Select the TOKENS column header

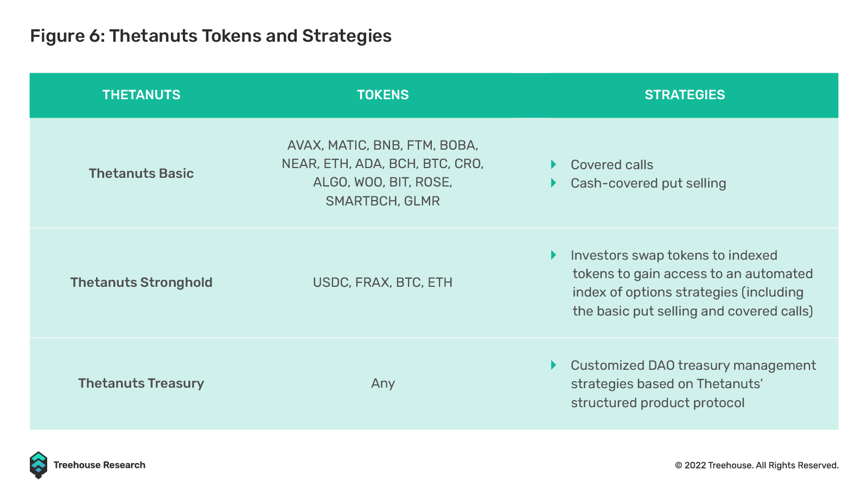point(383,95)
